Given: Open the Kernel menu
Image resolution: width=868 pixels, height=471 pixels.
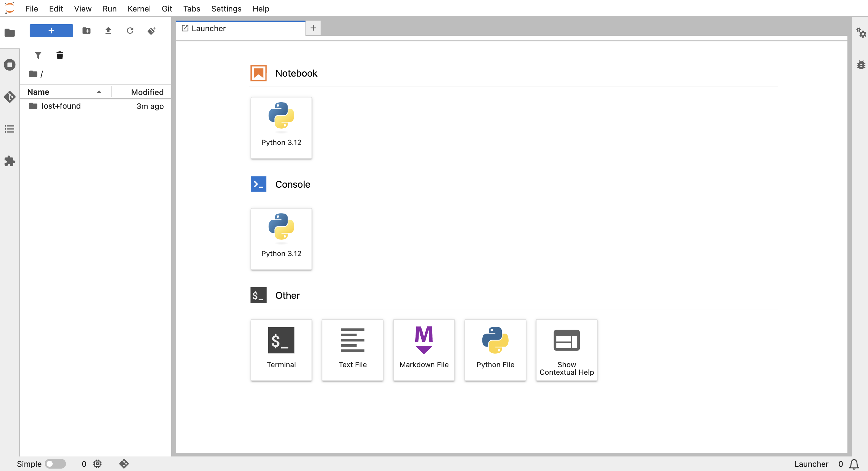Looking at the screenshot, I should pyautogui.click(x=139, y=8).
